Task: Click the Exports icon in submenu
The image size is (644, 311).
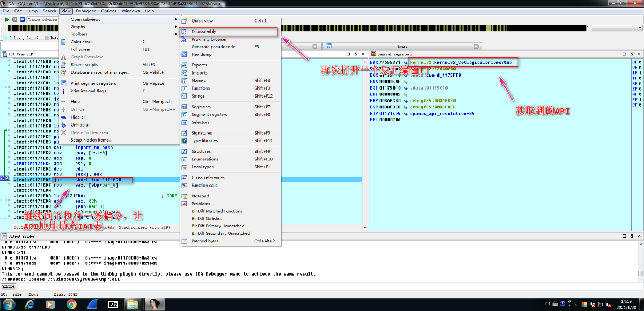Action: [184, 65]
